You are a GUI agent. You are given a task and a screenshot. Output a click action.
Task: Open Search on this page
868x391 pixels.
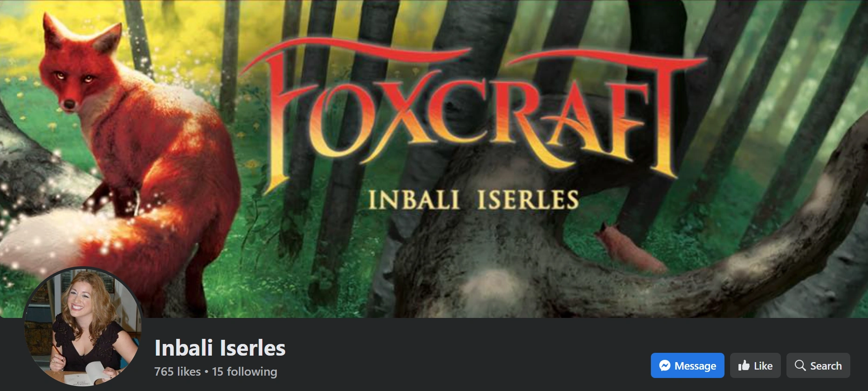click(818, 365)
